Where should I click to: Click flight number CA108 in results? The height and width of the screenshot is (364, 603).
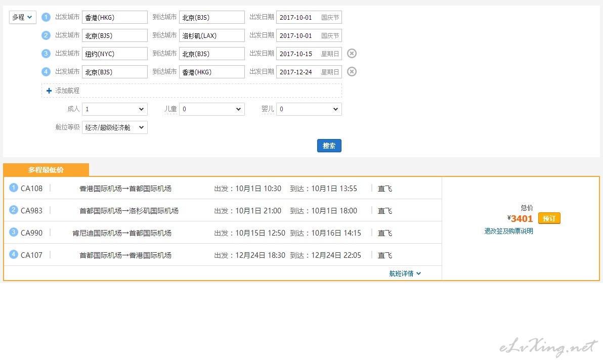point(31,189)
